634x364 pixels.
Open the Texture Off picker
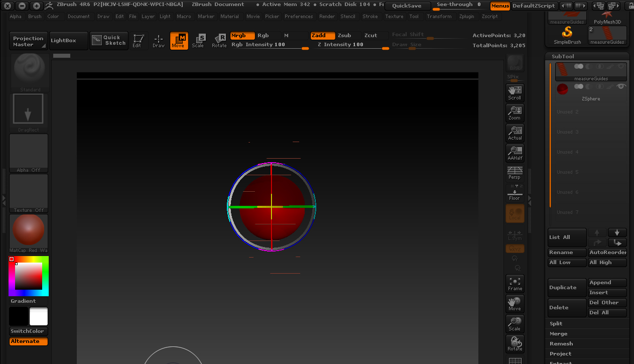click(x=29, y=193)
